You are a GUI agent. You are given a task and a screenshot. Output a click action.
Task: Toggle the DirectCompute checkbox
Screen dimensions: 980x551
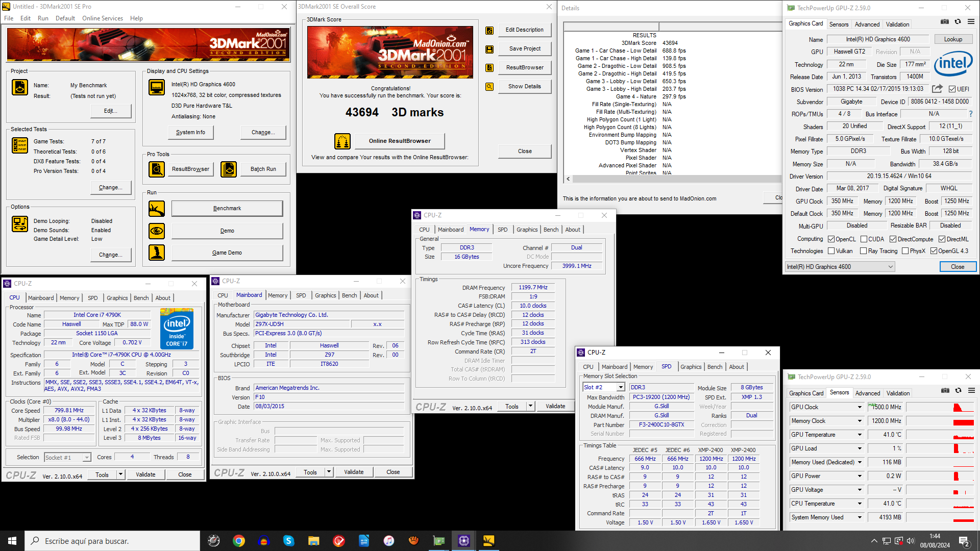(x=893, y=239)
